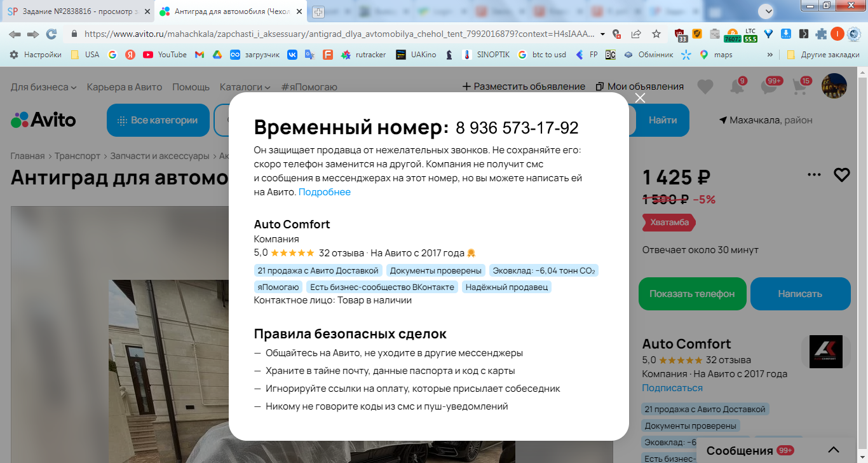
Task: Open three-dots more options near price
Action: (814, 175)
